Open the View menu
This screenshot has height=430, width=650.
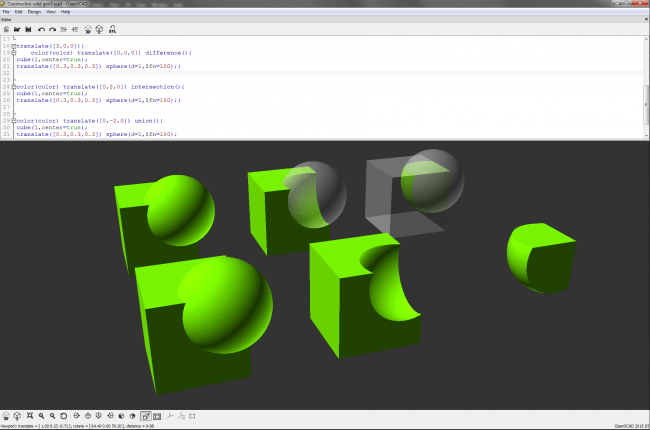coord(51,12)
